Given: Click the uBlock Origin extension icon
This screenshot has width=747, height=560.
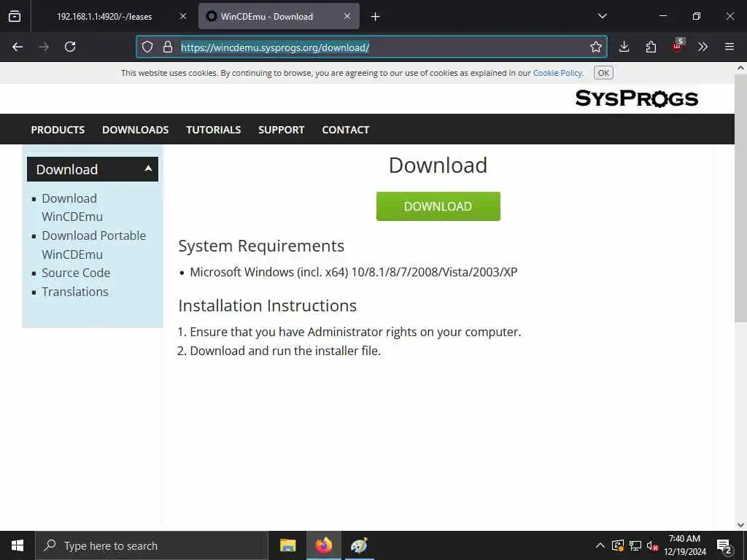Looking at the screenshot, I should point(677,46).
